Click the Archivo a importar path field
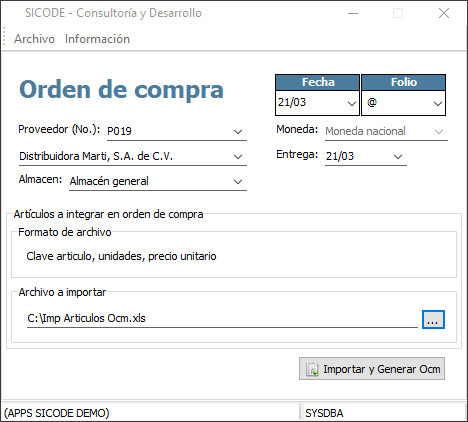 (x=222, y=318)
